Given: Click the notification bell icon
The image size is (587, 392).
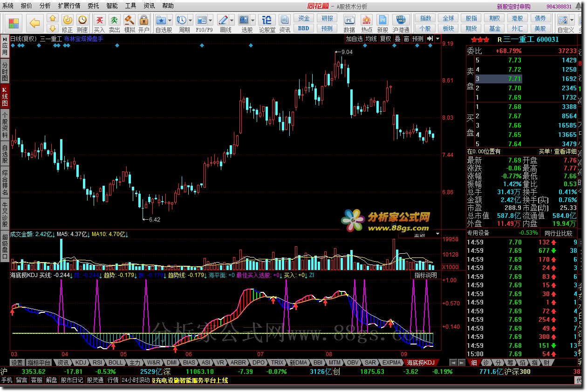Looking at the screenshot, I should tap(578, 7).
